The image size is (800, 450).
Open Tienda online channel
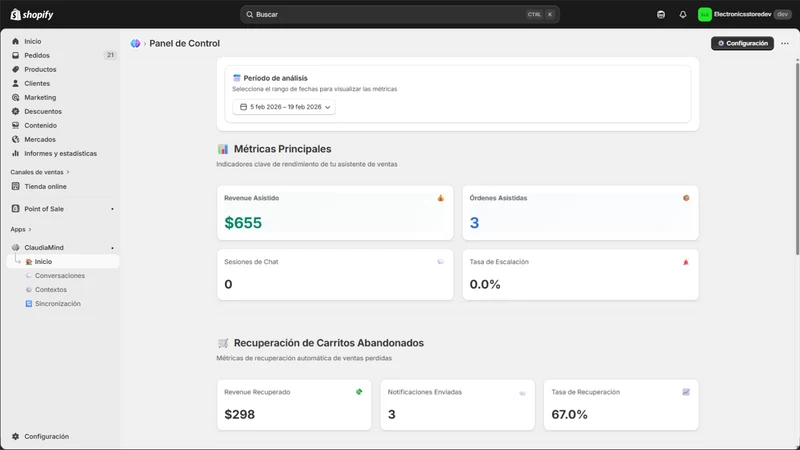coord(45,186)
